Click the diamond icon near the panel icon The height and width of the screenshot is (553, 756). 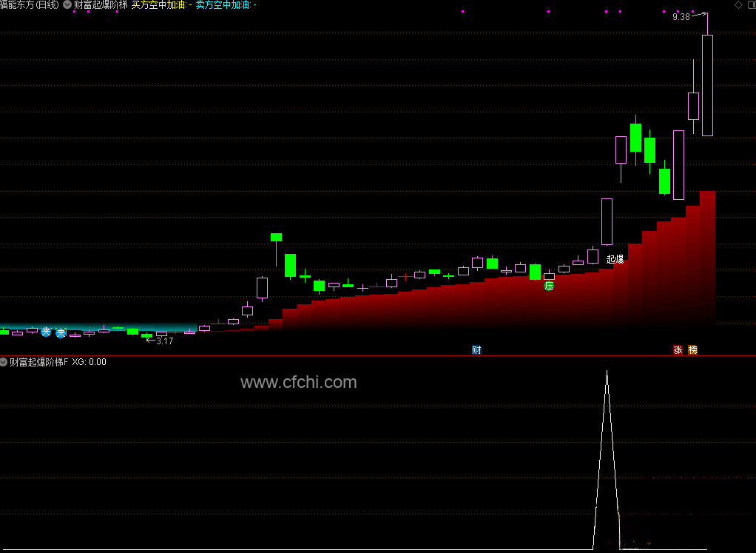pyautogui.click(x=738, y=5)
